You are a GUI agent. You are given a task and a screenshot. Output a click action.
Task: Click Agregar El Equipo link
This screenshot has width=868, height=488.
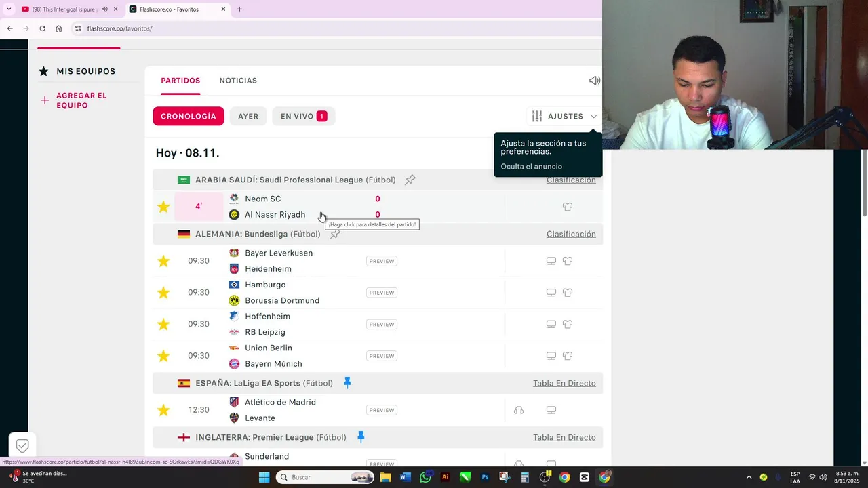(x=81, y=100)
